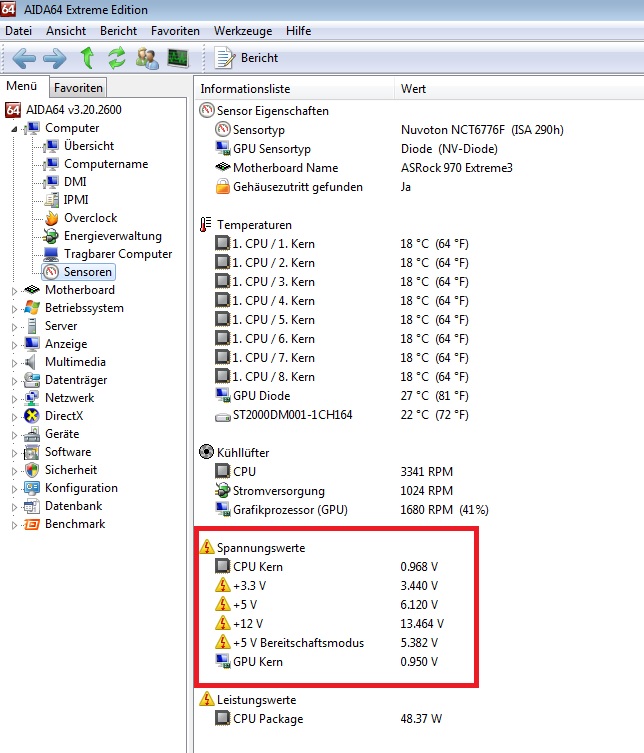Click the Netzwerk icon in tree

pos(32,398)
